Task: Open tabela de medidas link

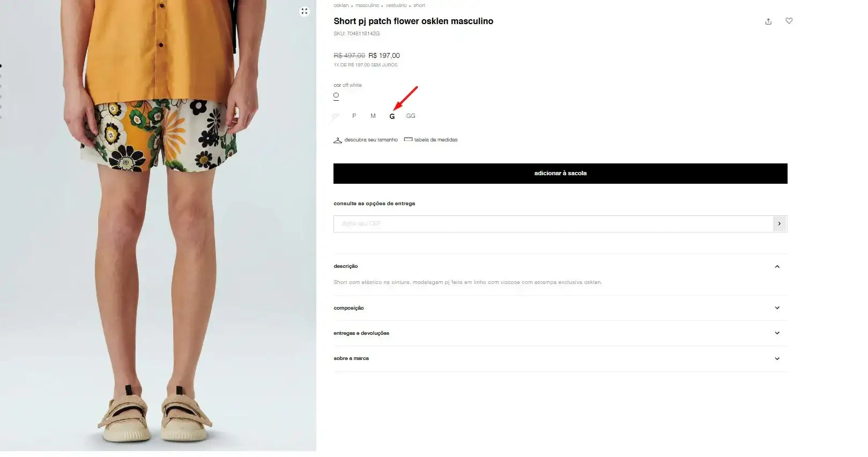Action: click(435, 140)
